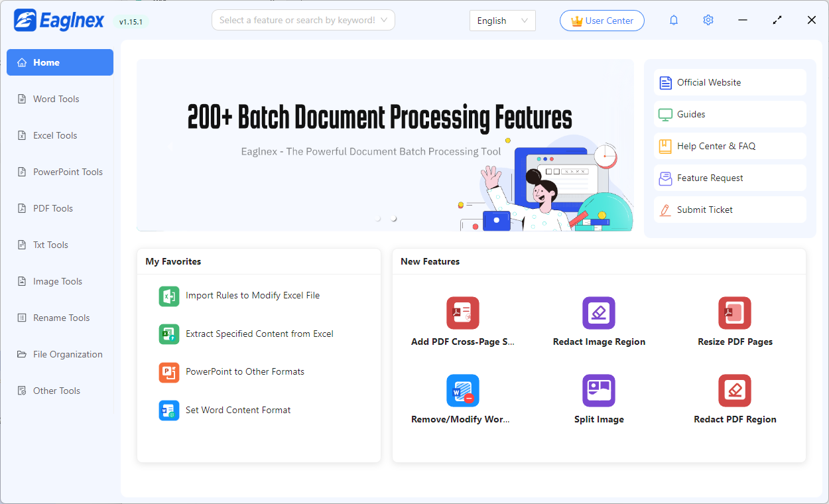Open File Organization in the sidebar
This screenshot has width=829, height=504.
point(60,354)
